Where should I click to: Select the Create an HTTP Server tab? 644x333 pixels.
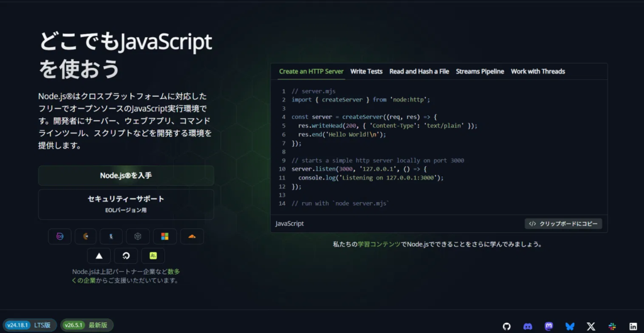coord(311,72)
